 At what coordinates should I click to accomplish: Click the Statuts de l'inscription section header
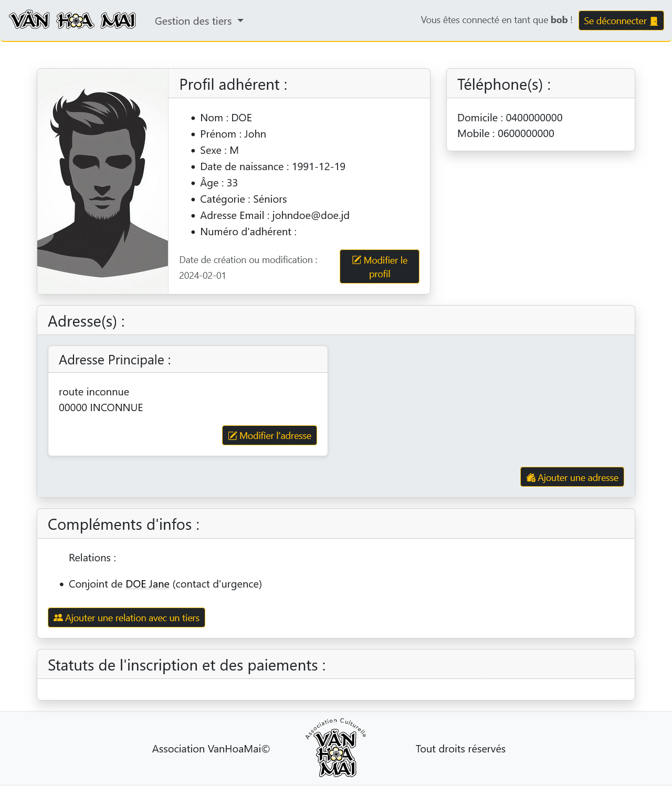point(336,665)
